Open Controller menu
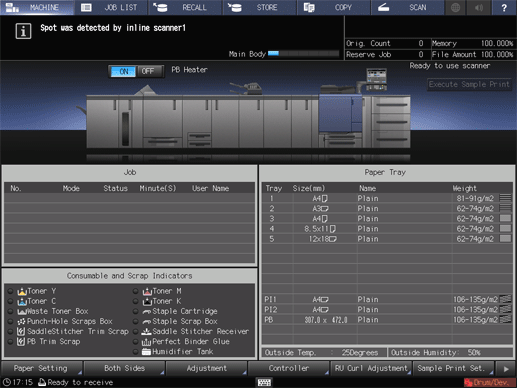The width and height of the screenshot is (517, 388). 289,368
